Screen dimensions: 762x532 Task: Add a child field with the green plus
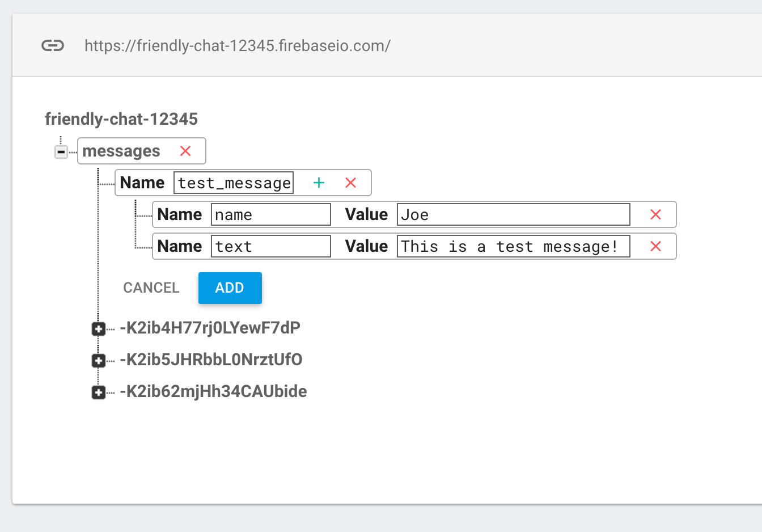tap(319, 183)
